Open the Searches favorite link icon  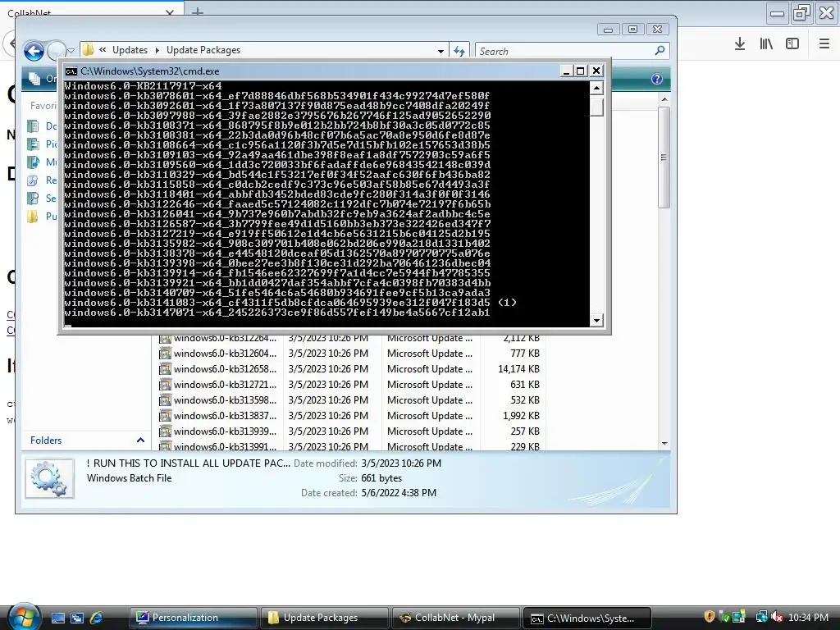click(x=33, y=199)
